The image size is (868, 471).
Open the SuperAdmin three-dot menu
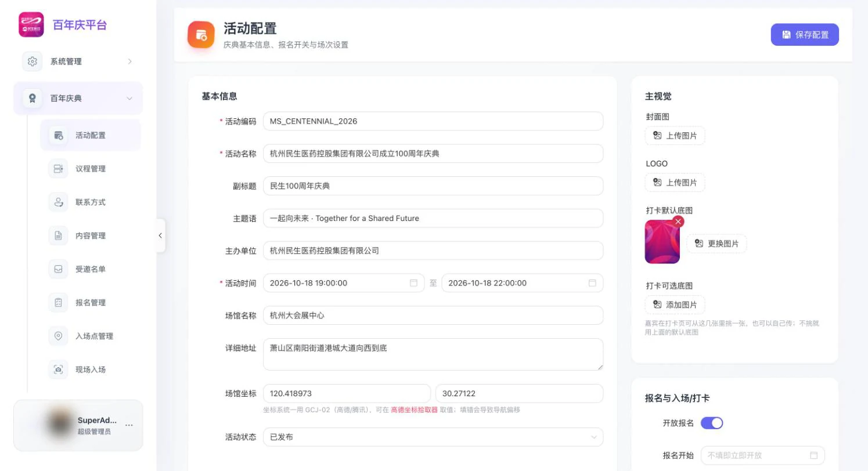coord(129,425)
